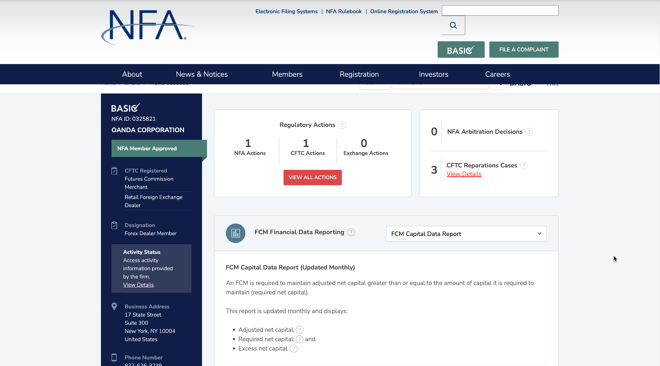Image resolution: width=660 pixels, height=366 pixels.
Task: Click 'New York, NY 10004' address line
Action: (149, 331)
